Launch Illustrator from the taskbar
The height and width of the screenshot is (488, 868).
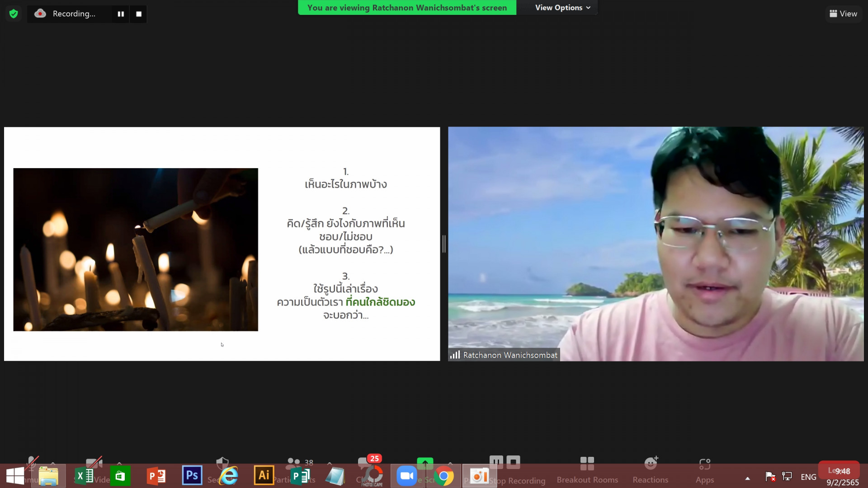pyautogui.click(x=264, y=476)
